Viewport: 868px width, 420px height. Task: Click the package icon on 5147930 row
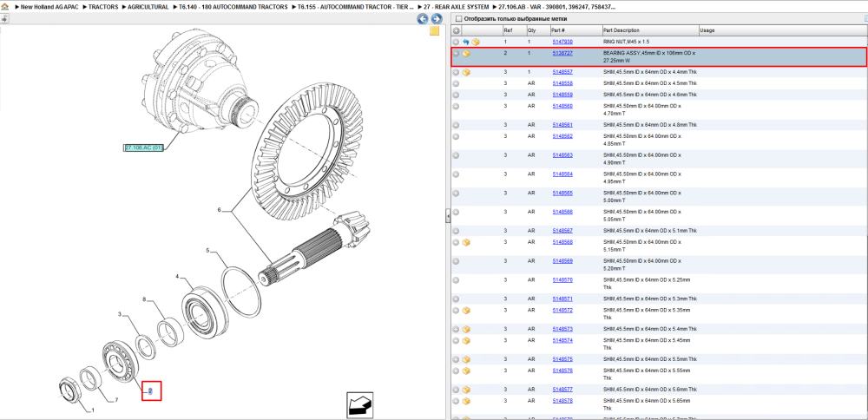(476, 42)
